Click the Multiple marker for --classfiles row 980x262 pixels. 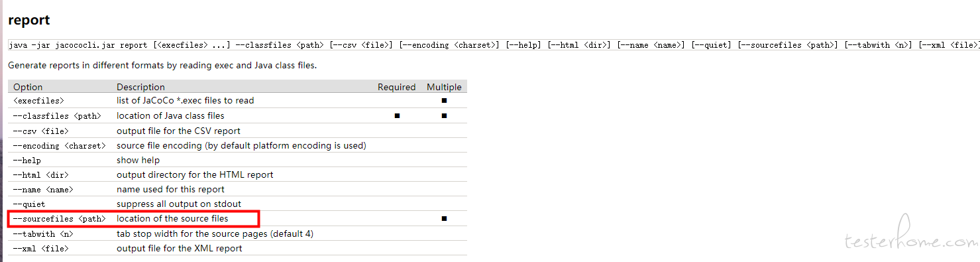[444, 115]
